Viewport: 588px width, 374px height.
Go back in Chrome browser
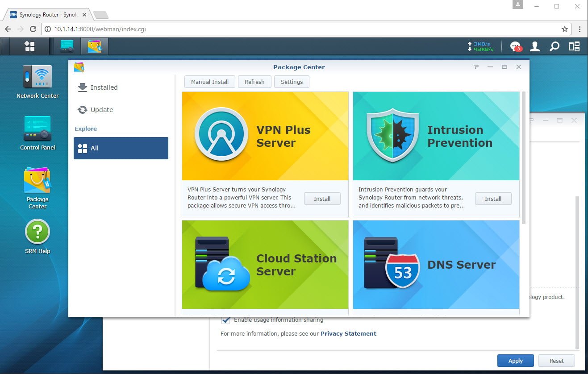point(8,29)
